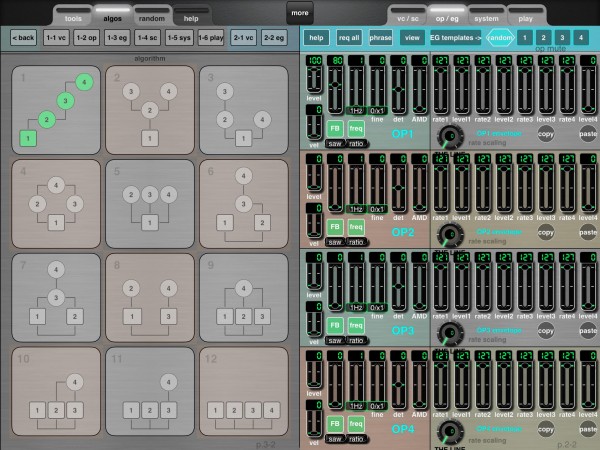Jump to page 2-1 vc
This screenshot has height=450, width=600.
[x=243, y=38]
